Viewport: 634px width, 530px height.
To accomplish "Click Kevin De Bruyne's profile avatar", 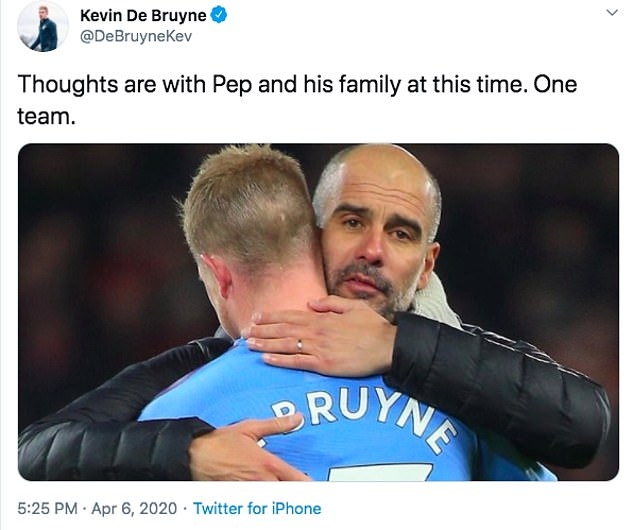I will point(42,26).
